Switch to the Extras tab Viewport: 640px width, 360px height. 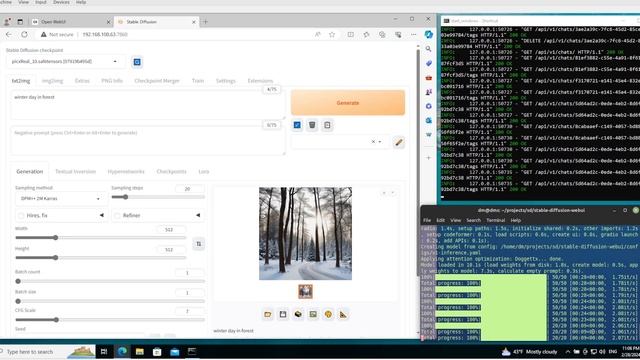(82, 81)
